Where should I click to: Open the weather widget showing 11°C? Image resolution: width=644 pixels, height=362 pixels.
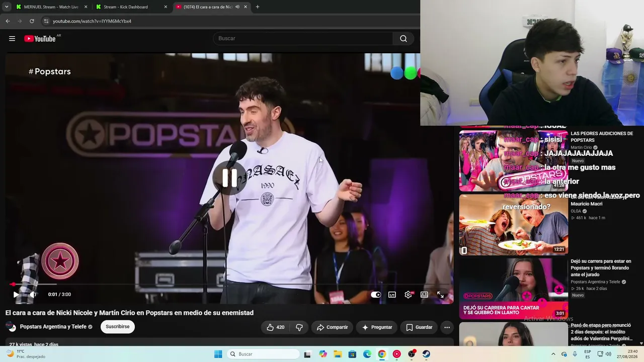tap(26, 354)
